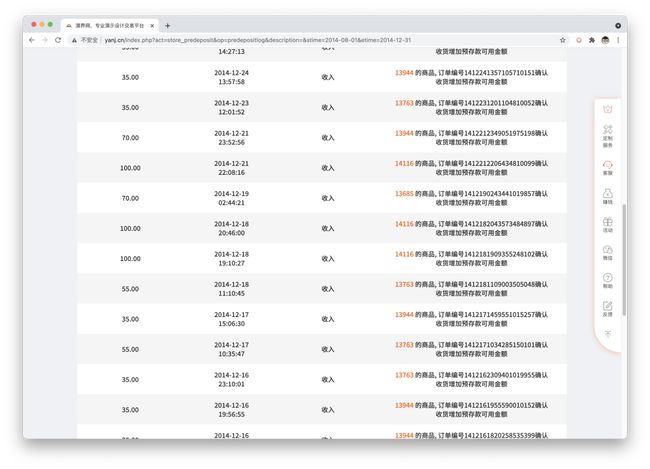This screenshot has width=650, height=469.
Task: Open the Chrome three-dot menu
Action: tap(618, 40)
